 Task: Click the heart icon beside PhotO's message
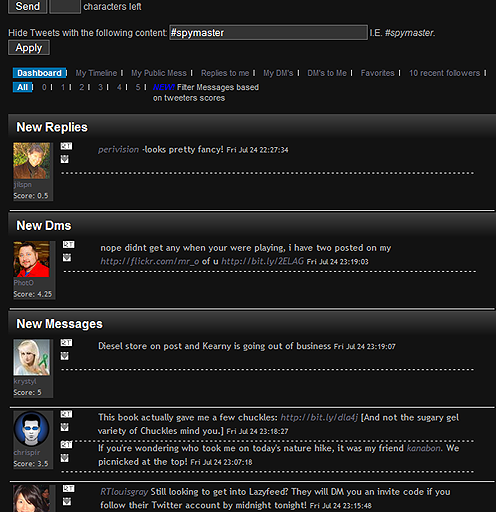(x=67, y=258)
